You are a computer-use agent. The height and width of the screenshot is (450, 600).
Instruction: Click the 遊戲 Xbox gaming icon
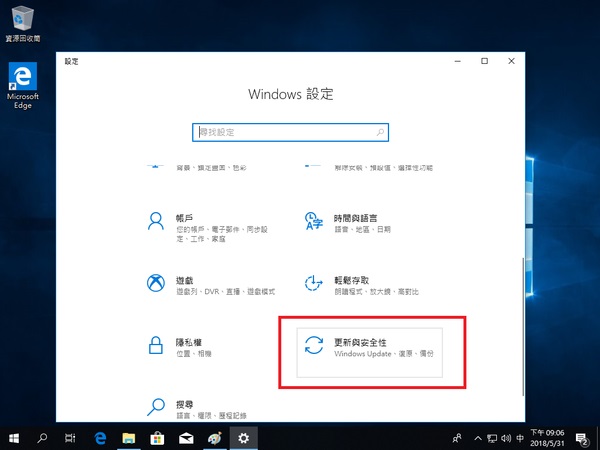(x=156, y=283)
